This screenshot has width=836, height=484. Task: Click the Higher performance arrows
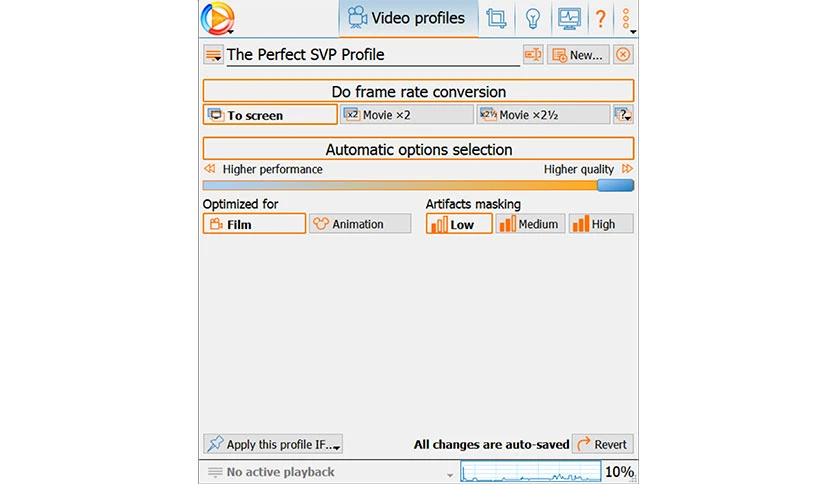210,169
